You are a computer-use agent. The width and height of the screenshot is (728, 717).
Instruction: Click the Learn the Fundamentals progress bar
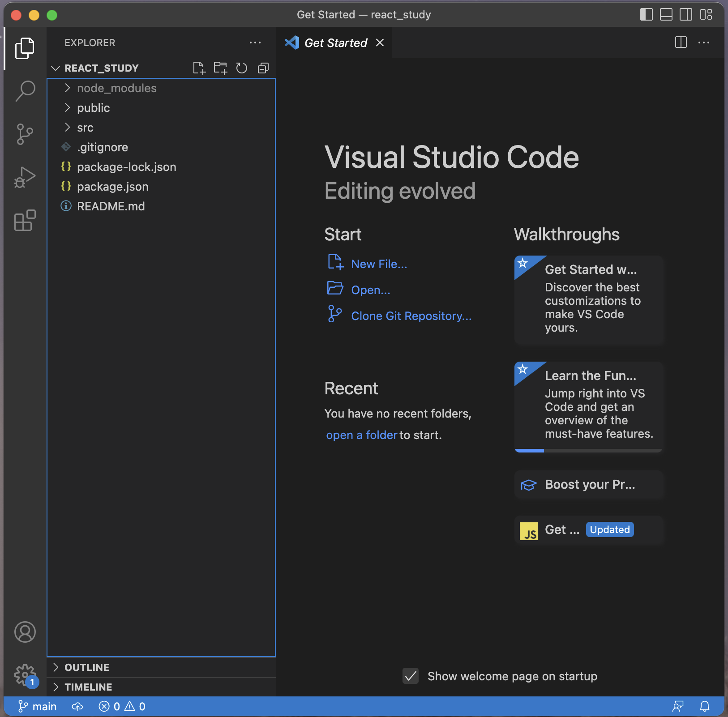point(589,451)
